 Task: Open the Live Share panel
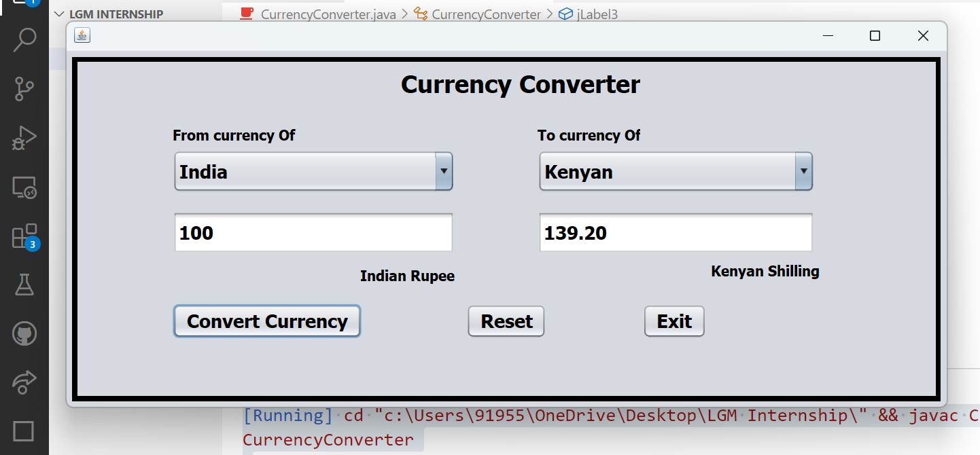[24, 382]
